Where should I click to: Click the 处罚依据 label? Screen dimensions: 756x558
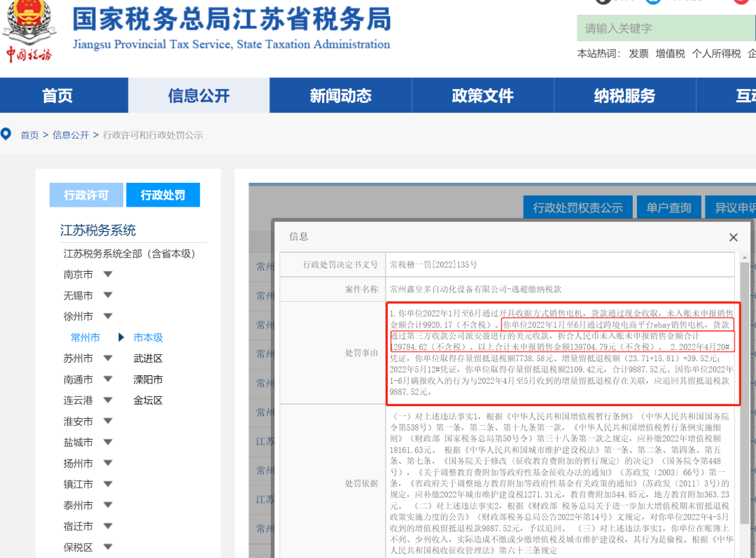[361, 483]
